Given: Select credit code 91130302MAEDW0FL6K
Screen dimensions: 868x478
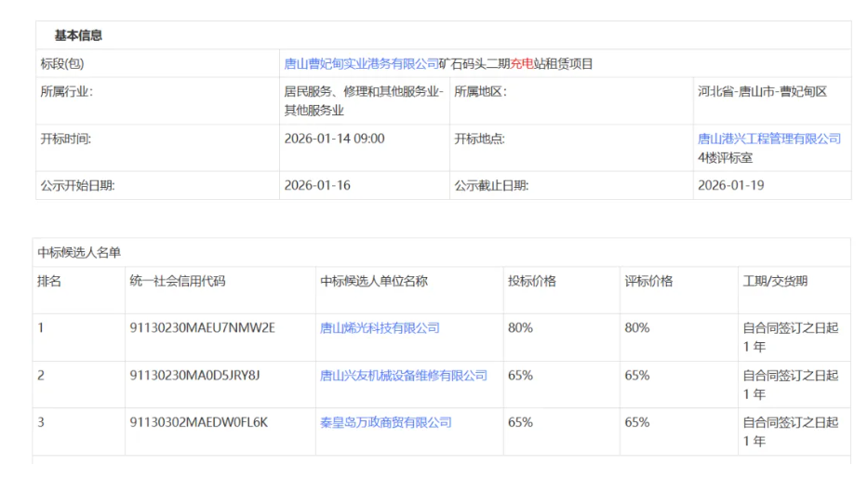Looking at the screenshot, I should tap(198, 422).
